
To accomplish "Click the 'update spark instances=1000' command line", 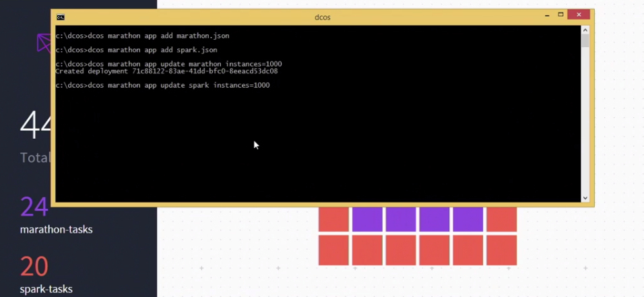I will point(162,86).
